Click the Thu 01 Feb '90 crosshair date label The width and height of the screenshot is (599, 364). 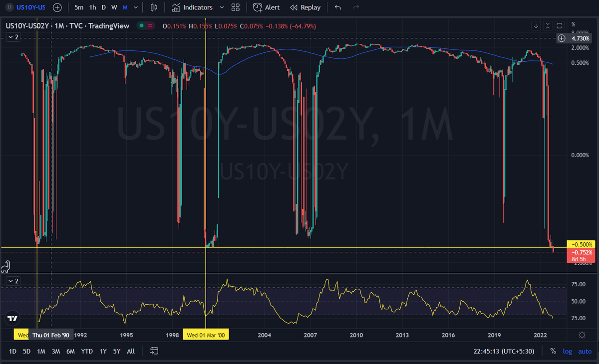51,335
